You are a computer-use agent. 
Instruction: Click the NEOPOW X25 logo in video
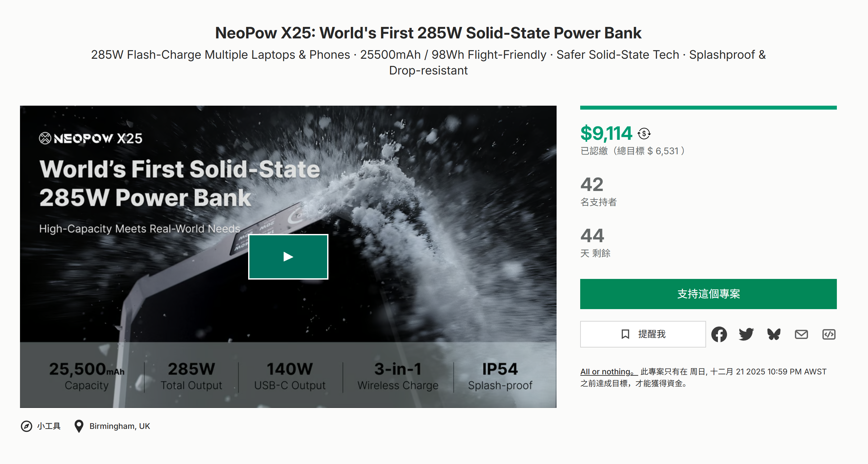pyautogui.click(x=91, y=138)
